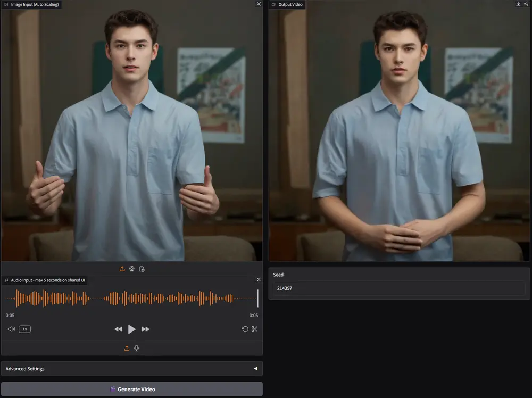This screenshot has width=532, height=398.
Task: Record audio with the microphone icon
Action: click(136, 348)
